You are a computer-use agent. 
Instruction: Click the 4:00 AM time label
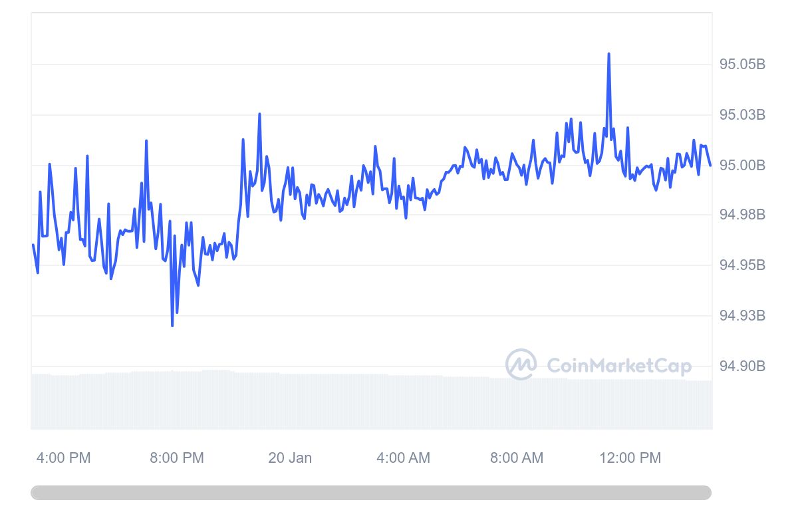coord(403,458)
